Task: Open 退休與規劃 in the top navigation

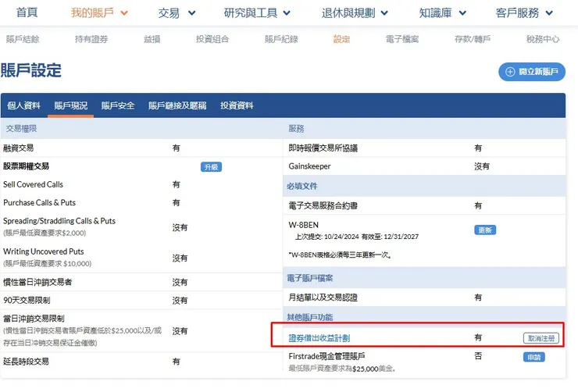Action: 348,13
